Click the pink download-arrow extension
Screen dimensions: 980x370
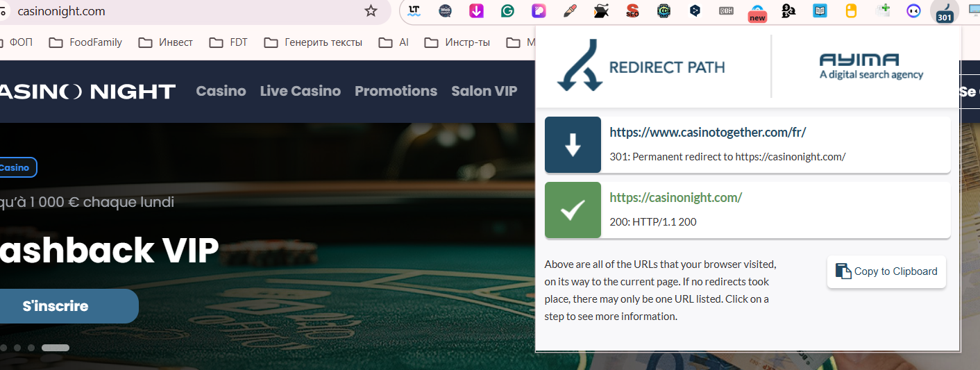477,10
